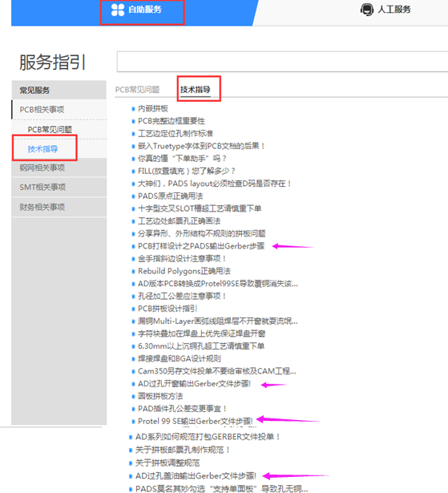This screenshot has height=493, width=448.
Task: Select PCB常见问题 in left sidebar
Action: click(50, 129)
